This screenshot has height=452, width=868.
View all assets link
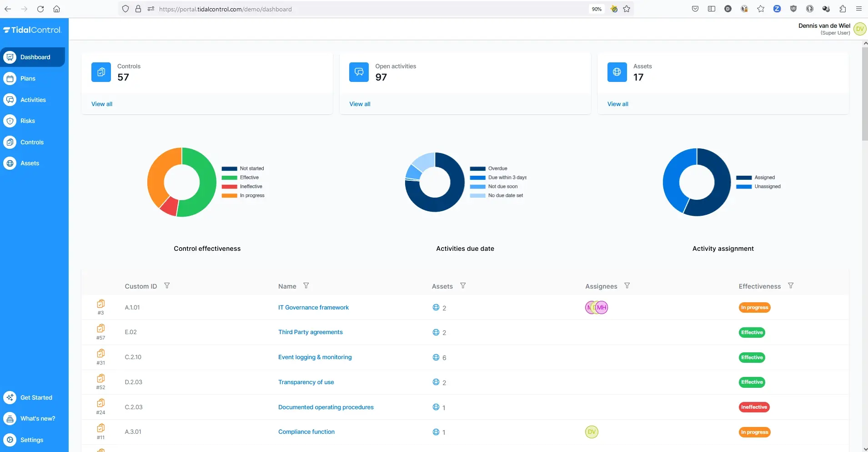(x=618, y=104)
